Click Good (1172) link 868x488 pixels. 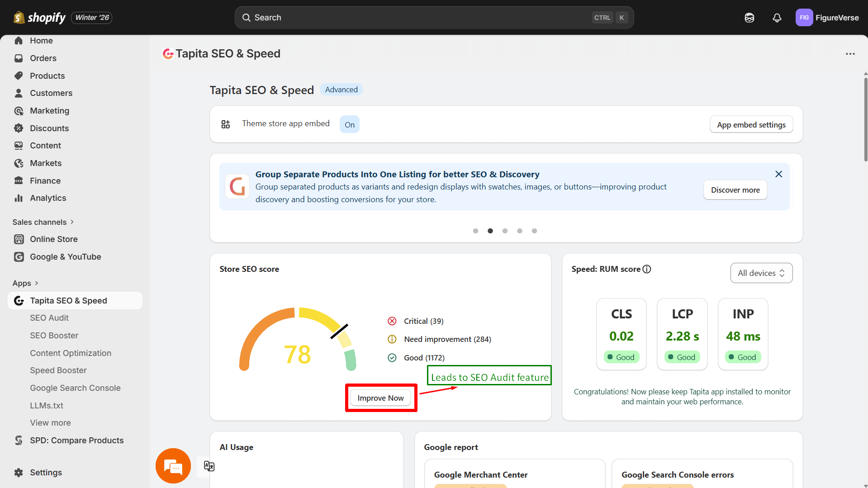click(x=424, y=358)
